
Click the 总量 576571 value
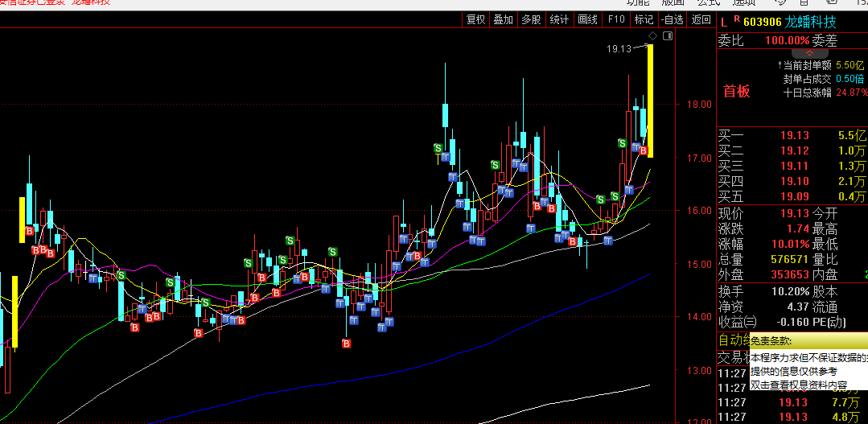790,259
